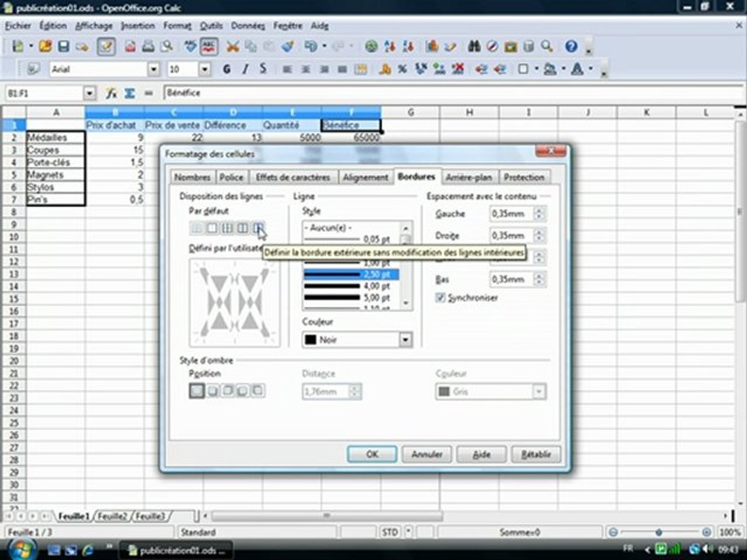This screenshot has width=747, height=560.
Task: Click the binoculars Find icon
Action: pos(475,47)
